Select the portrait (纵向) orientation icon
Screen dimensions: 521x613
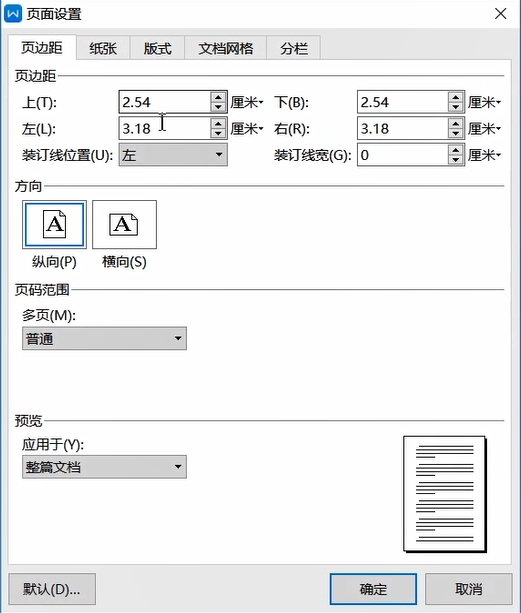pos(54,224)
